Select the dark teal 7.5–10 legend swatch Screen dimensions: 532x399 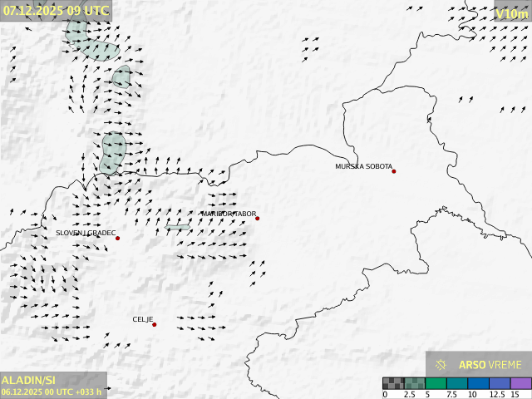458,383
